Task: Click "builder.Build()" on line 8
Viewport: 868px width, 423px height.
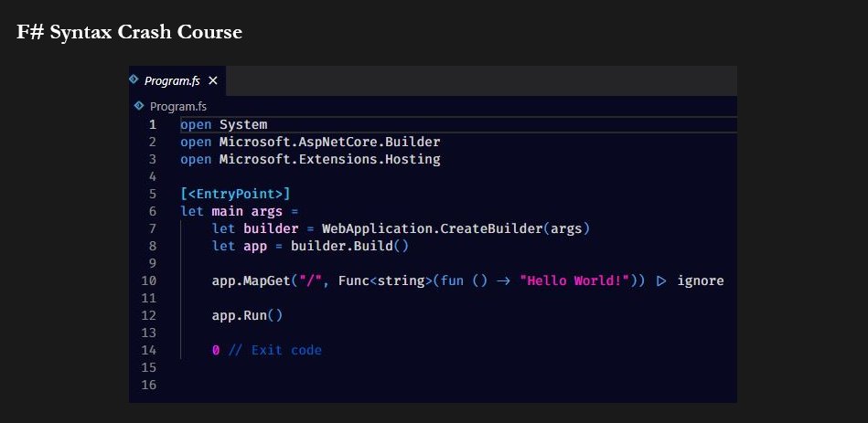Action: 350,246
